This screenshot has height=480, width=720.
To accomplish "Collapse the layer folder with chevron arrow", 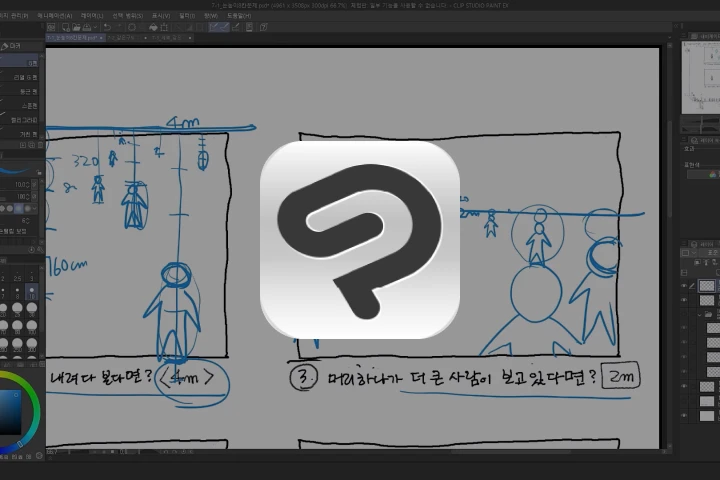I will click(700, 315).
